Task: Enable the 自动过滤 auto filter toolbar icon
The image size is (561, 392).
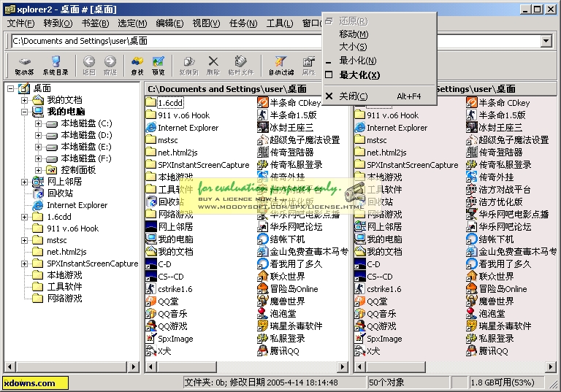Action: (281, 66)
